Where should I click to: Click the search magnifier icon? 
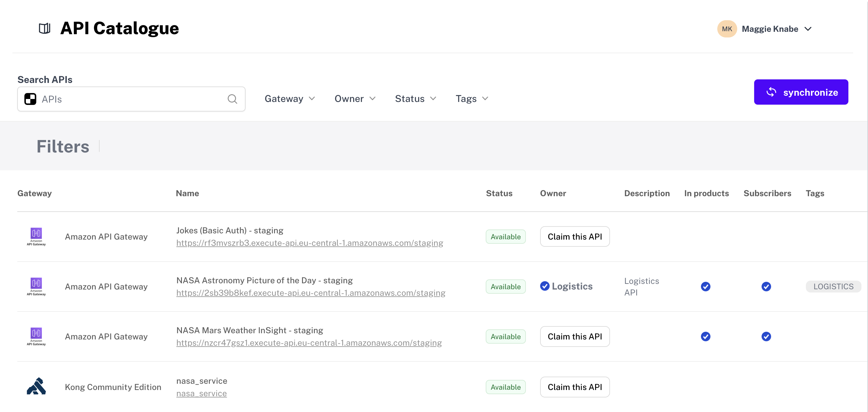click(232, 99)
